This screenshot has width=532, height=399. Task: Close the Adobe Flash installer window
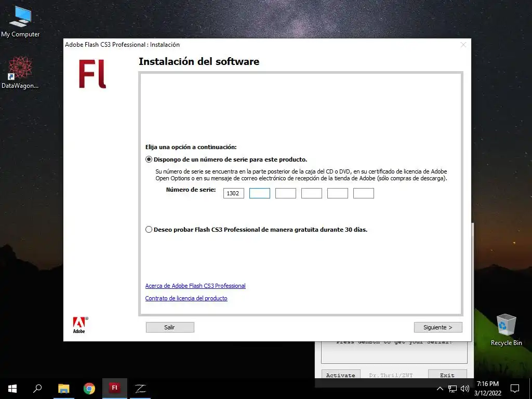click(x=463, y=45)
